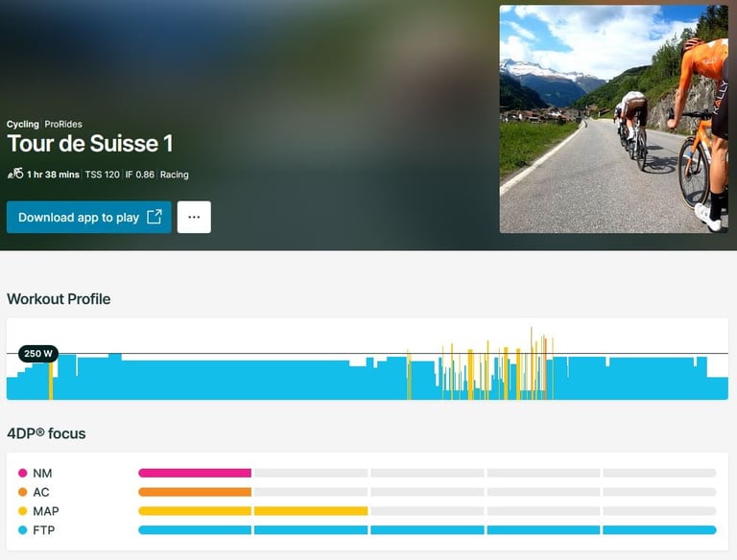The height and width of the screenshot is (560, 737).
Task: Click the pink NM color dot
Action: (x=23, y=473)
